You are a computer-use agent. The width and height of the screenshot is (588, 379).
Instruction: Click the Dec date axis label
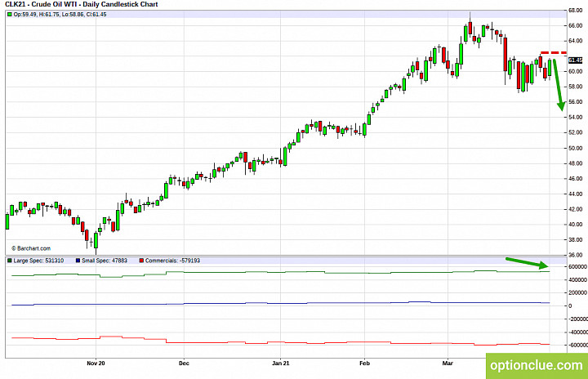[184, 363]
